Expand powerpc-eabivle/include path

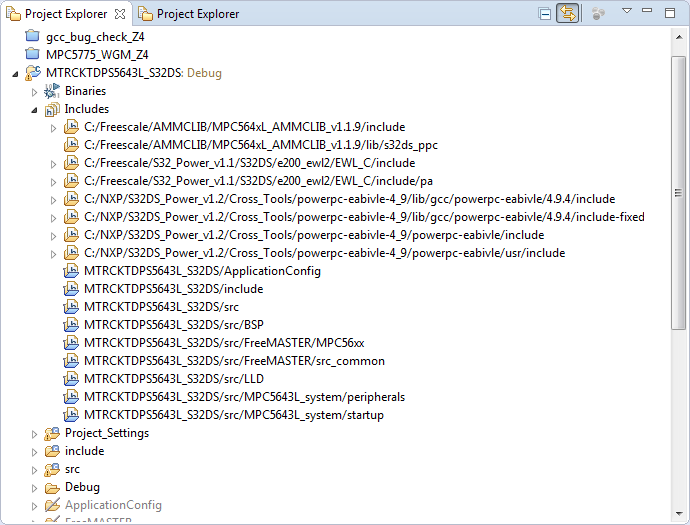(53, 236)
